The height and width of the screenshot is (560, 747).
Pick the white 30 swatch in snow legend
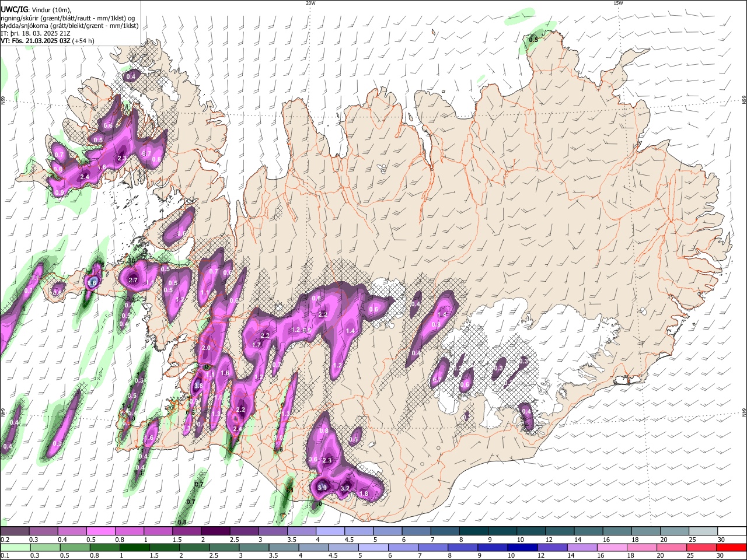coord(731,531)
